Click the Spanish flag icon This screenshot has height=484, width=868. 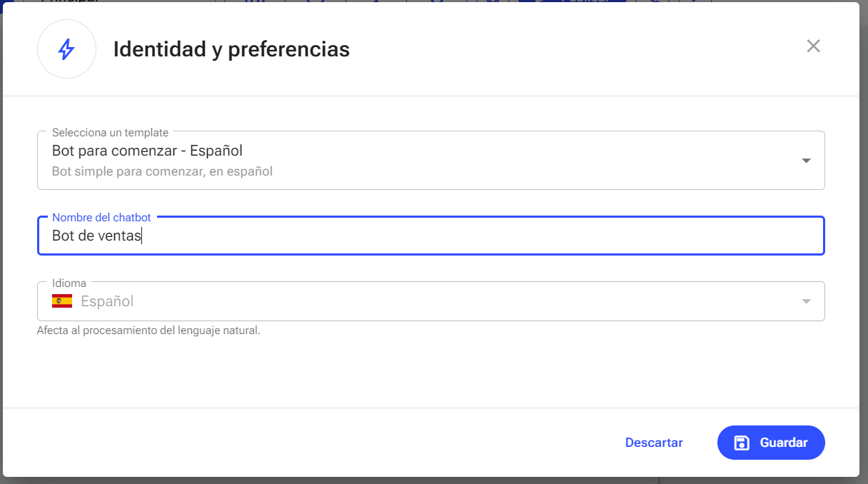click(62, 301)
